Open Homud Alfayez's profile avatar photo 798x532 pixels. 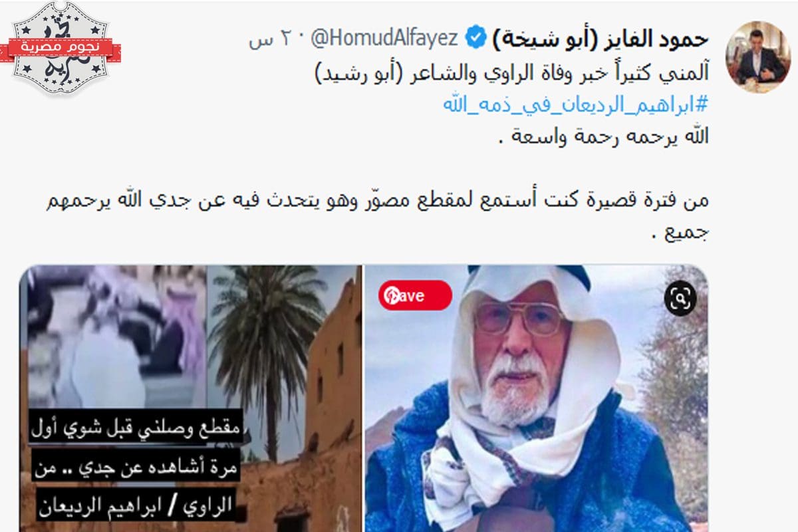755,58
